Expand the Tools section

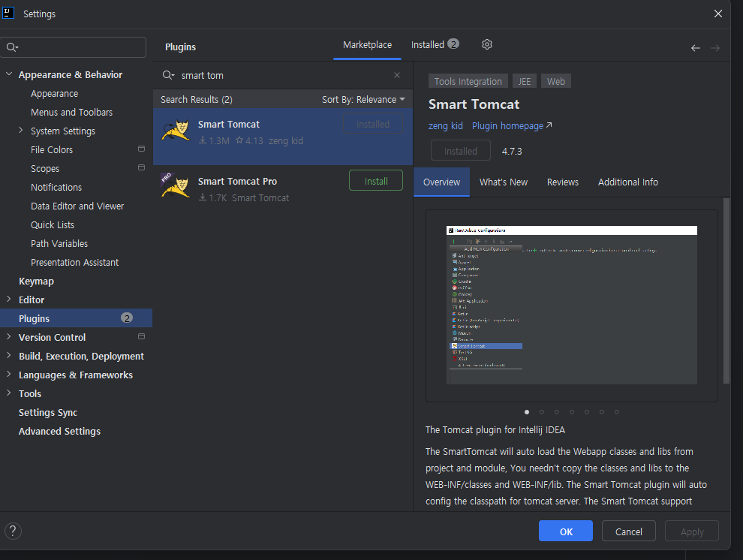point(9,393)
